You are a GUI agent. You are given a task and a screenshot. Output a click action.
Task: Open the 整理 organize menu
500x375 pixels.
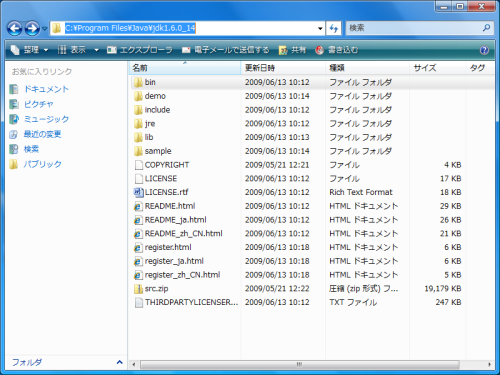click(x=29, y=50)
